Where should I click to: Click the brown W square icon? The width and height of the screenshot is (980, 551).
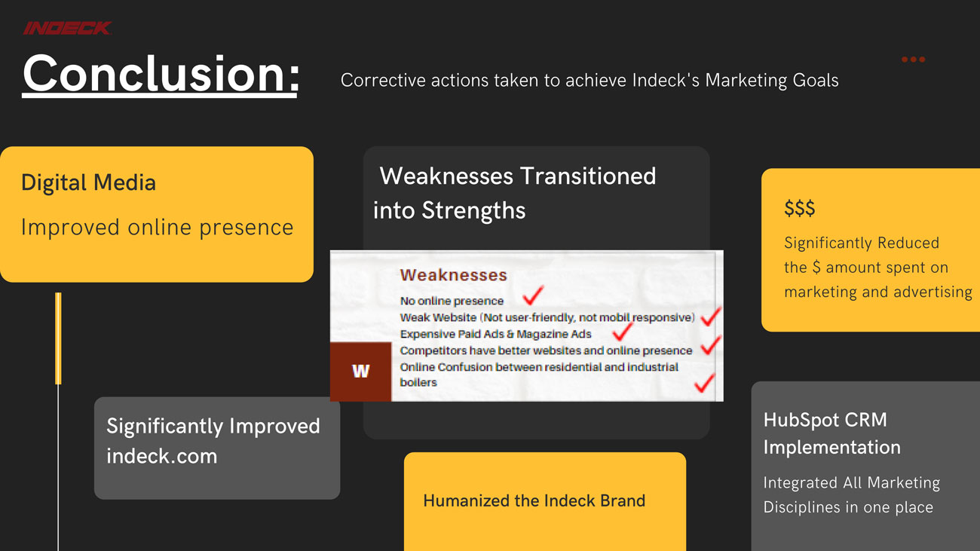360,371
